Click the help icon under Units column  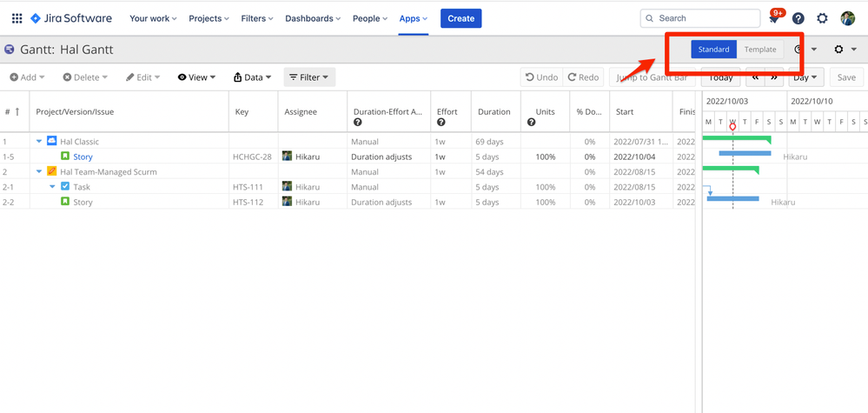tap(532, 123)
